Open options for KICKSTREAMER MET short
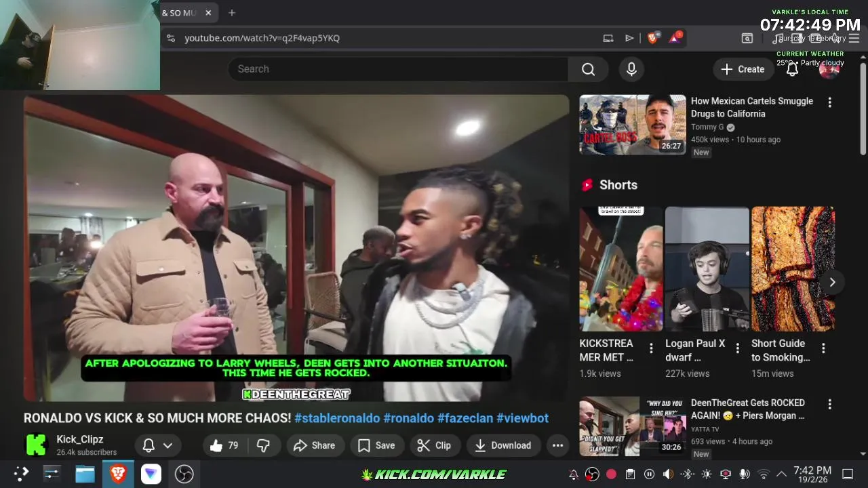Screen dimensions: 868x488 [651, 348]
